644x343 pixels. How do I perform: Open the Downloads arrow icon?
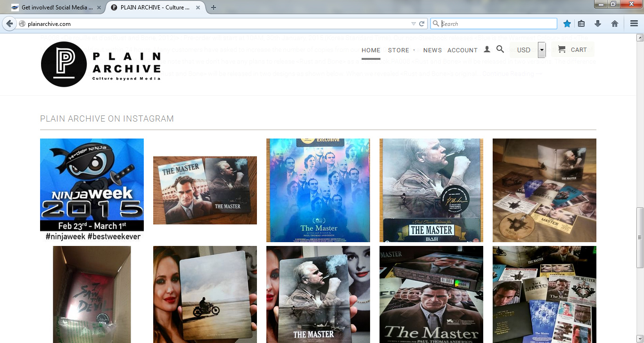pyautogui.click(x=598, y=24)
